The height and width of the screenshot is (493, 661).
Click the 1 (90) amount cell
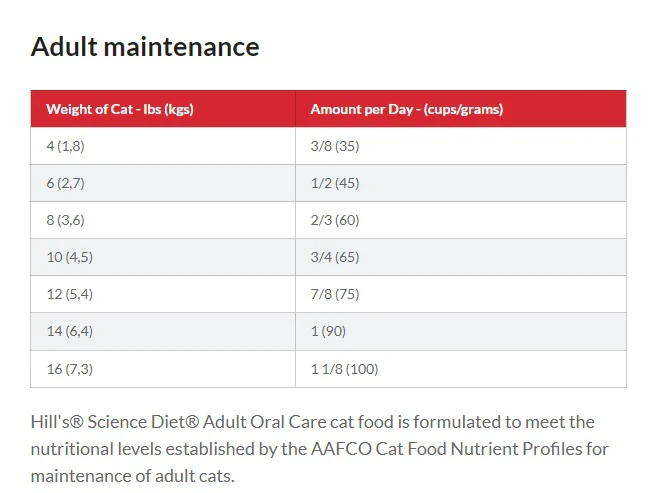coord(461,331)
